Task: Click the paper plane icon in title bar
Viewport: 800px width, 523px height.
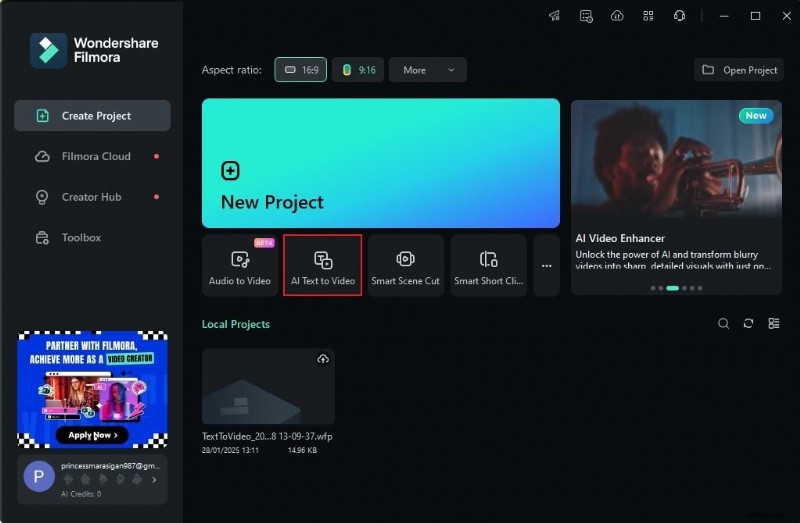Action: coord(555,16)
